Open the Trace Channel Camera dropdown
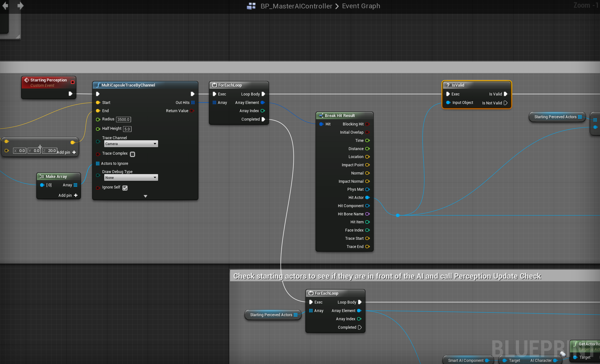Viewport: 600px width, 364px height. coord(131,144)
